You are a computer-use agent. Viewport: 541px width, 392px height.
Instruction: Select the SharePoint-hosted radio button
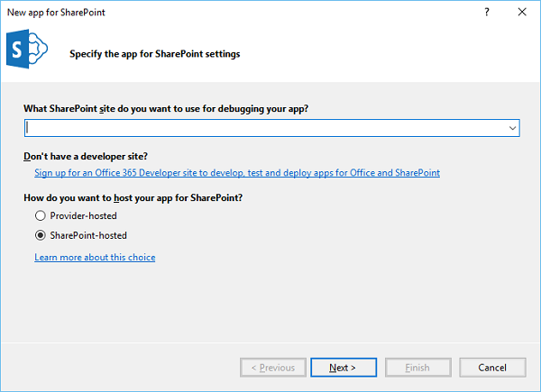(40, 235)
